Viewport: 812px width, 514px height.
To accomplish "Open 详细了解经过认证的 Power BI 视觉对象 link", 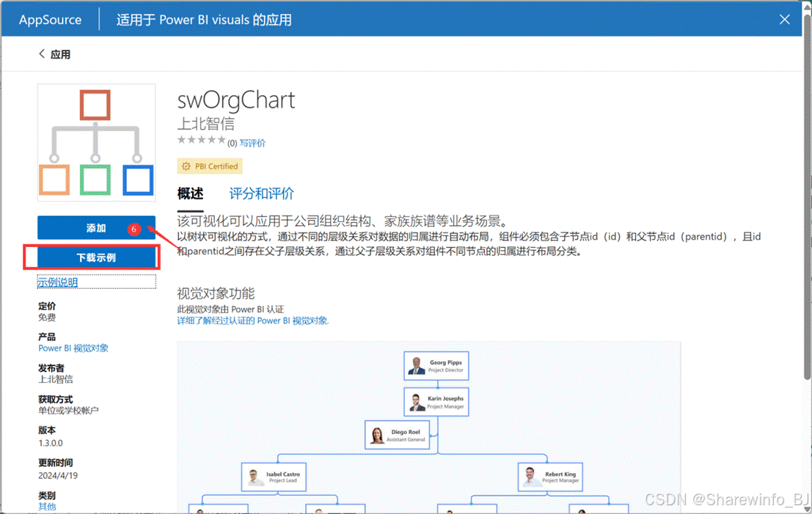I will point(253,320).
